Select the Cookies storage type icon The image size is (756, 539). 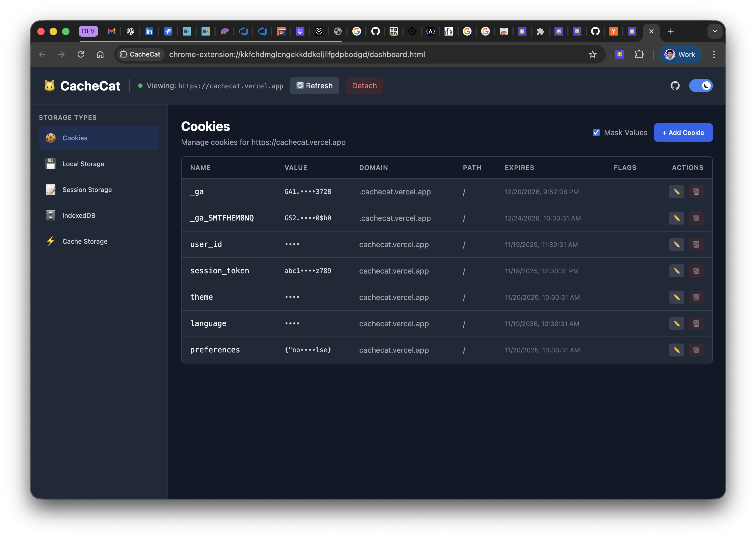pyautogui.click(x=50, y=138)
